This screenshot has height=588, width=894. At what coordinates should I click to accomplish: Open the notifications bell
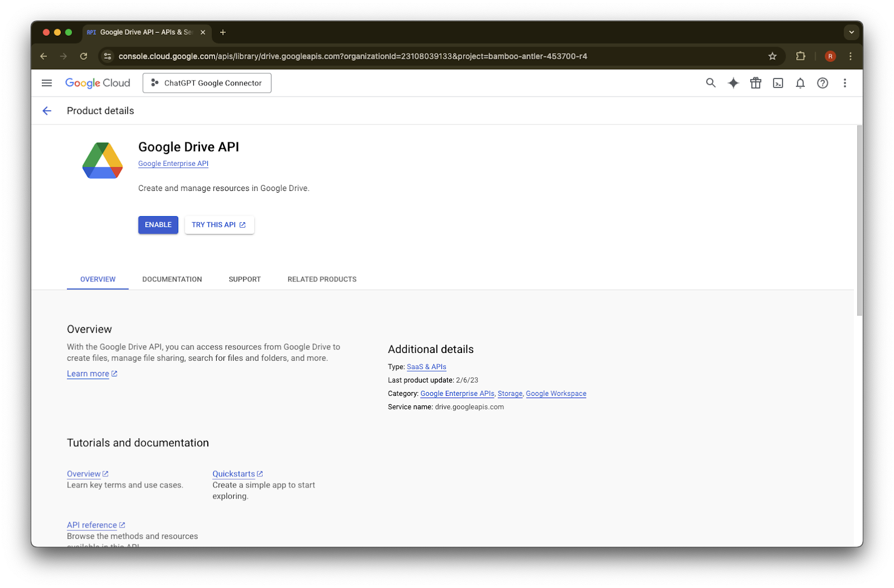pos(800,83)
